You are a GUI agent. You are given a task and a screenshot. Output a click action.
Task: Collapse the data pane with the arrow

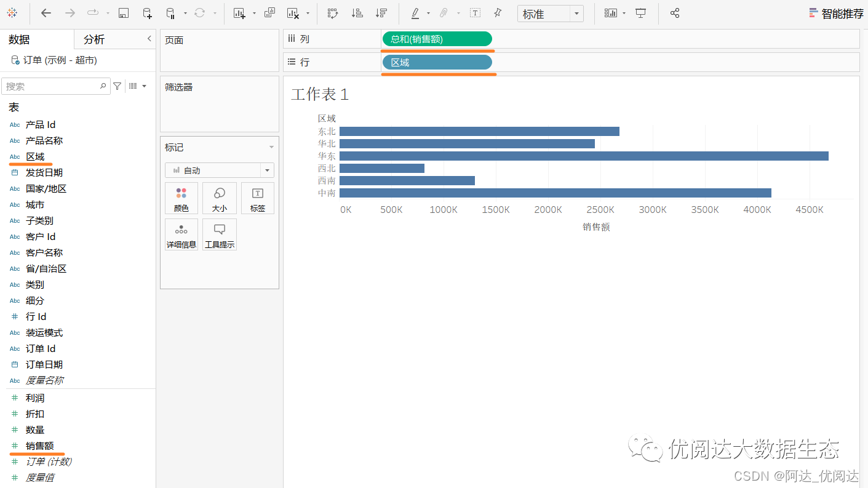(x=149, y=39)
